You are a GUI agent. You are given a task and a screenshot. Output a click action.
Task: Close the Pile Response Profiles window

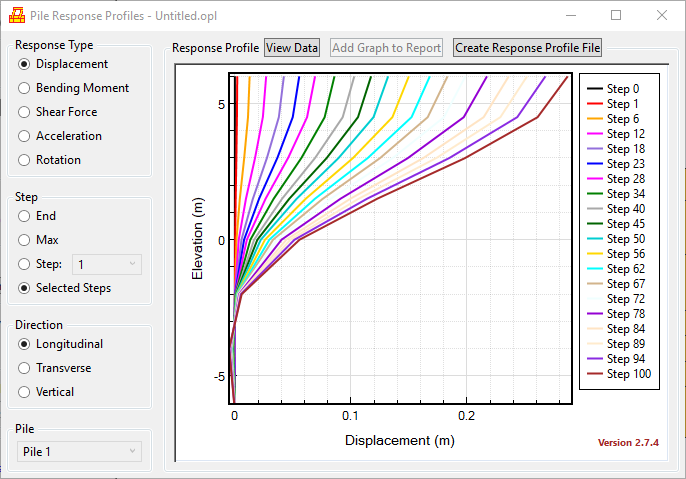coord(661,16)
